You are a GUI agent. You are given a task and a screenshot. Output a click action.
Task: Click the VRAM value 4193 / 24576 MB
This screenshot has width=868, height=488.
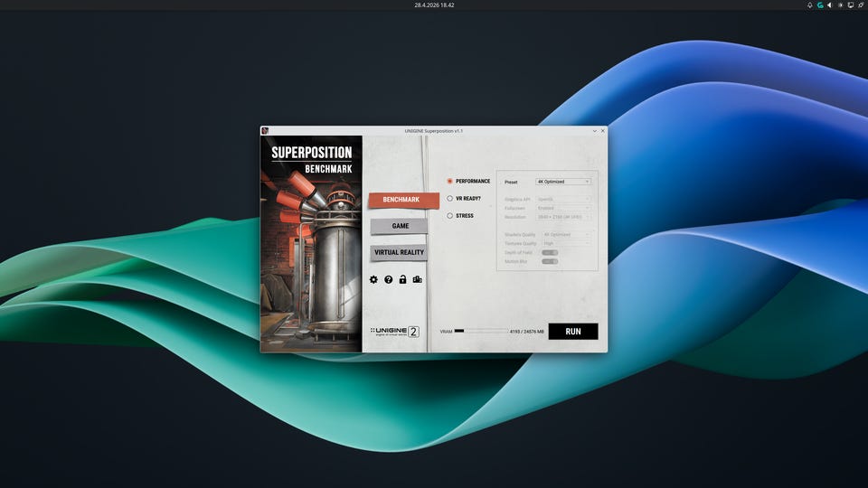pos(526,332)
